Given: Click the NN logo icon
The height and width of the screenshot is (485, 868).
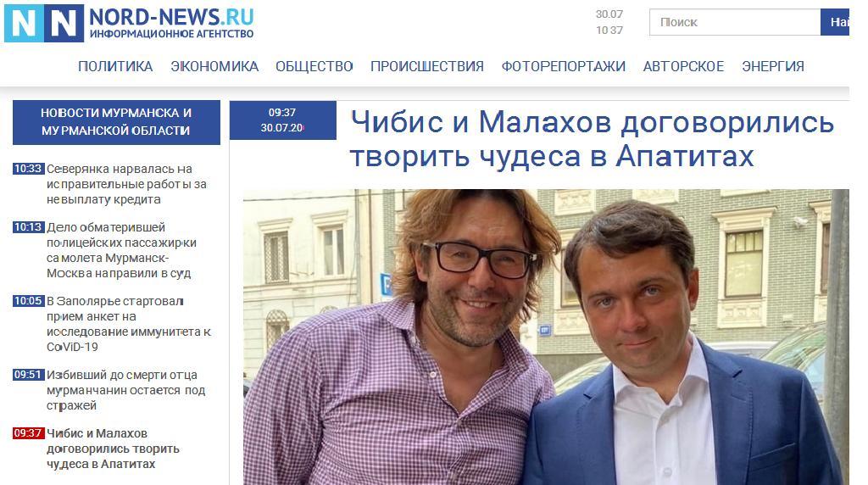Looking at the screenshot, I should (x=44, y=23).
